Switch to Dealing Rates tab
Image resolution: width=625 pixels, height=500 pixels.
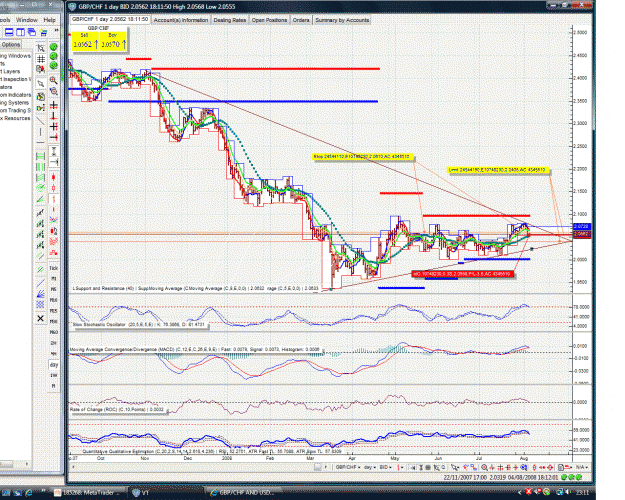click(x=230, y=20)
